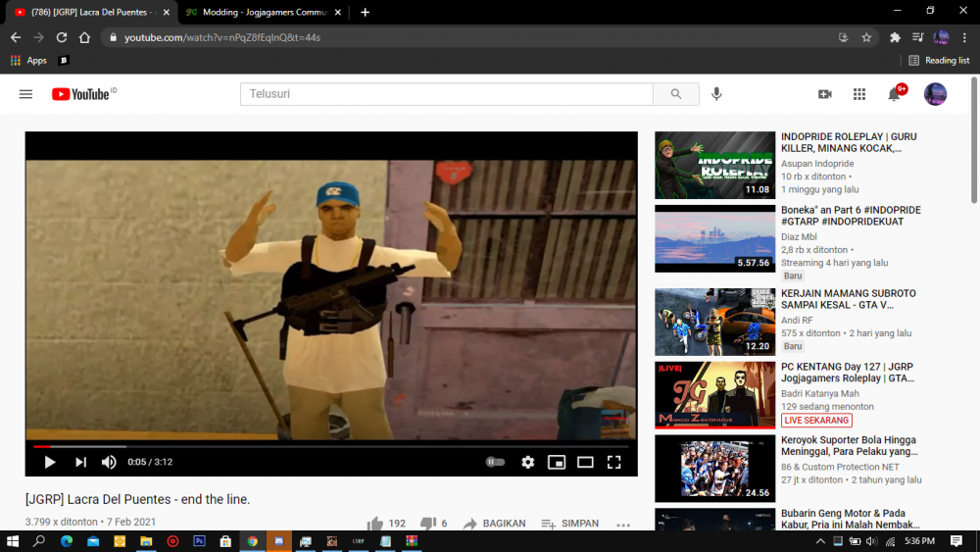
Task: Open the Bubarin Geng Motor video title
Action: (x=850, y=519)
